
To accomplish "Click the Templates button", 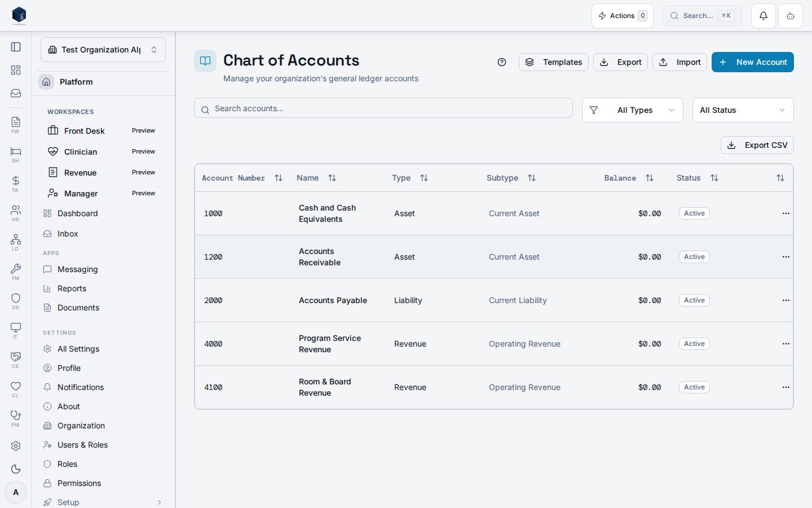I will 554,62.
